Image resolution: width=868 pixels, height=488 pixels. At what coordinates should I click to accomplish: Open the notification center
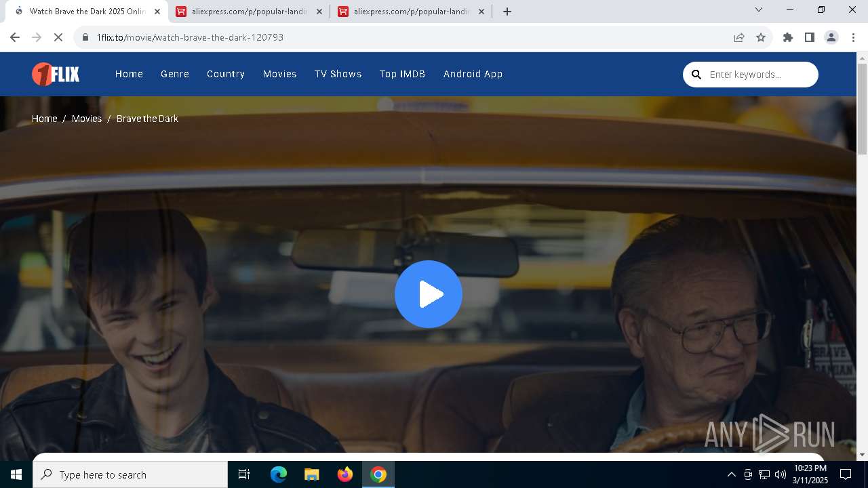coord(846,474)
